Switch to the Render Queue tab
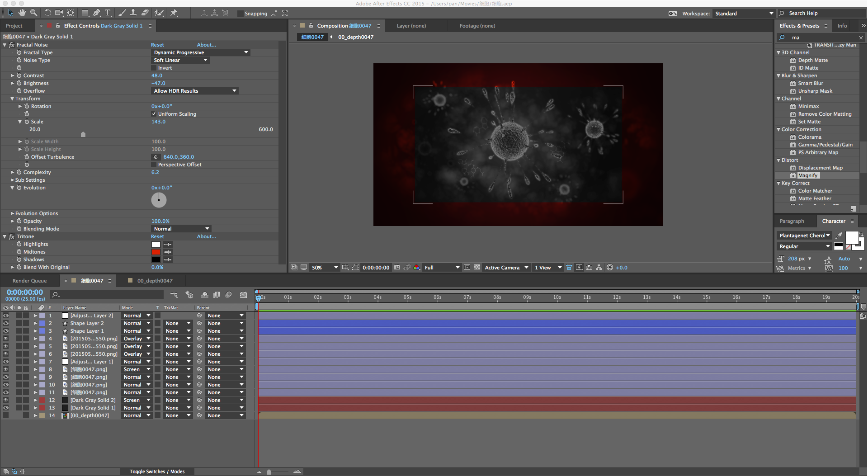 [29, 281]
